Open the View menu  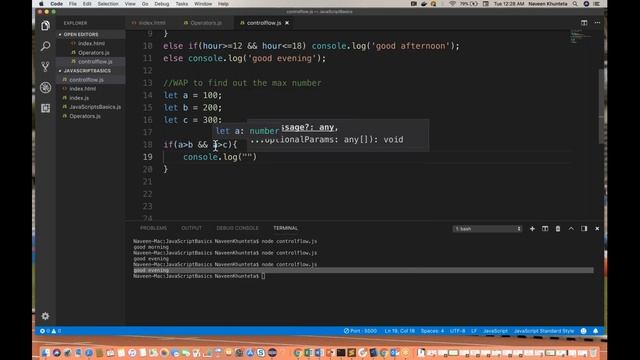[x=130, y=4]
